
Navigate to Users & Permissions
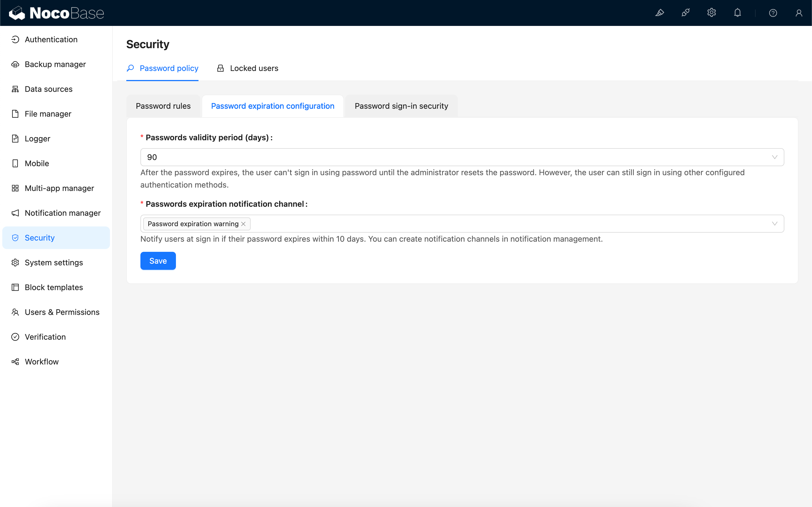62,312
